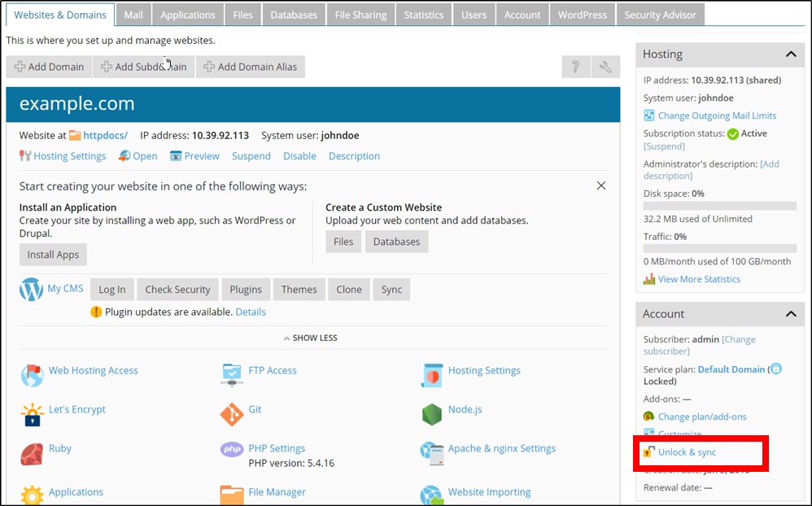Collapse the Hosting sidebar panel
Screen dimensions: 812x506
[790, 55]
